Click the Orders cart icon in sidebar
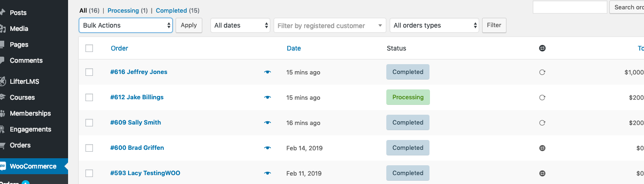Screen dimensions: 644x184 [x=2, y=145]
